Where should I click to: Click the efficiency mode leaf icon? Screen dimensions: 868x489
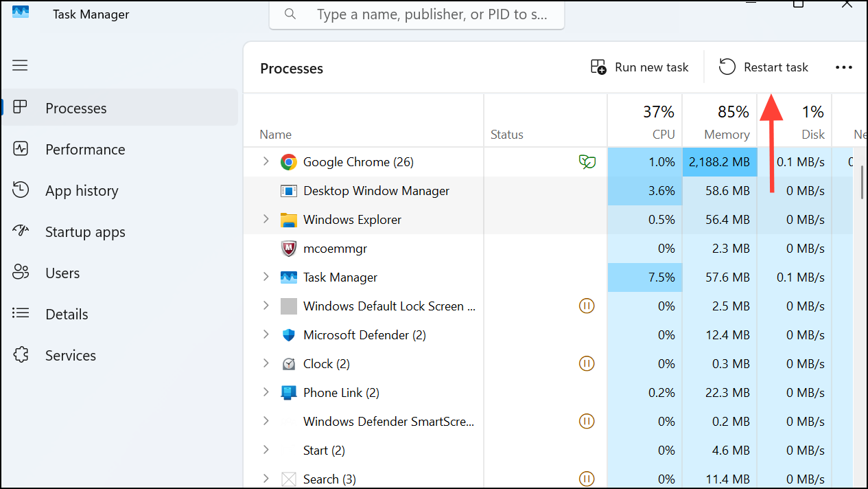pos(587,162)
